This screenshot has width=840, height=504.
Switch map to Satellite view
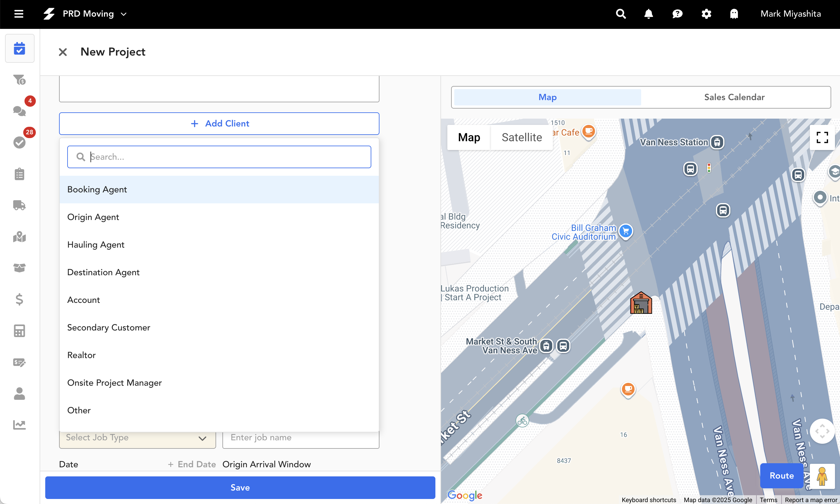(521, 137)
